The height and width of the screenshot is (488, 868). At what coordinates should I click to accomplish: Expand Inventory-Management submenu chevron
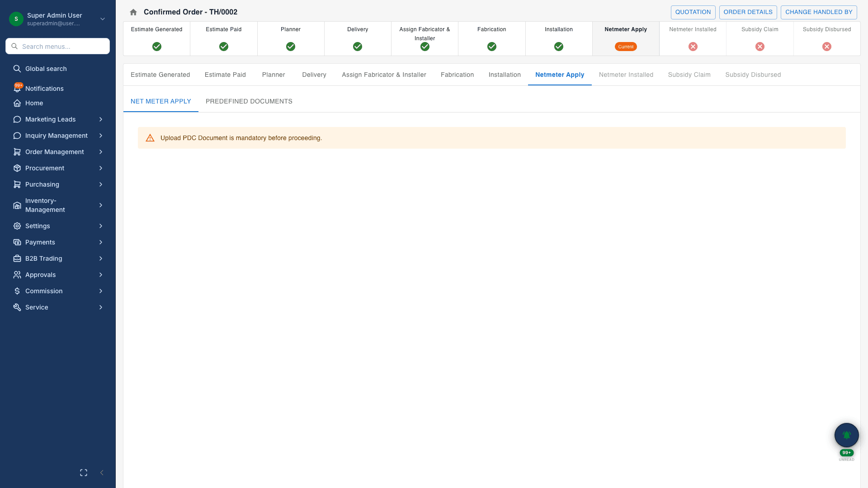pos(101,205)
